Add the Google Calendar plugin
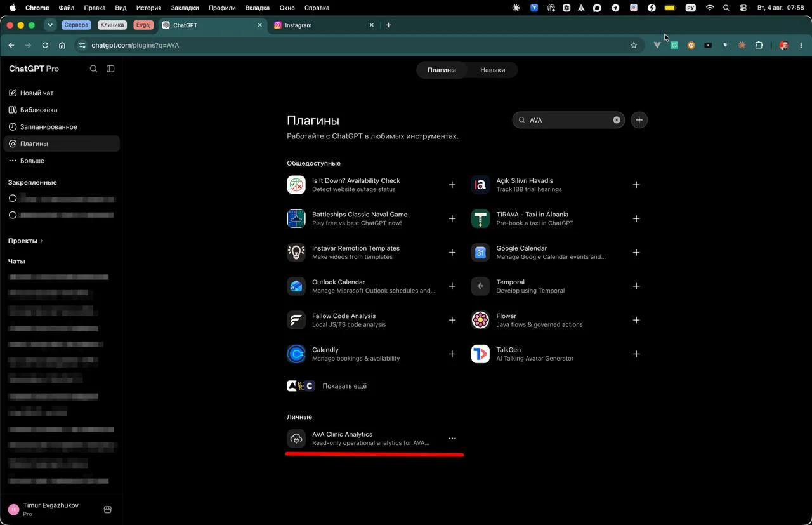Viewport: 812px width, 525px height. coord(636,253)
